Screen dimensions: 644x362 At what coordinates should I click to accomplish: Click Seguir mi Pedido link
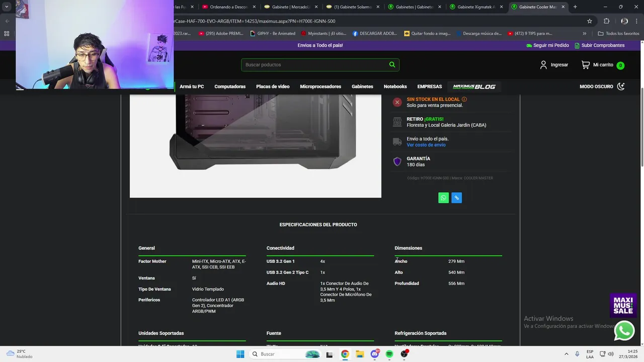(547, 45)
